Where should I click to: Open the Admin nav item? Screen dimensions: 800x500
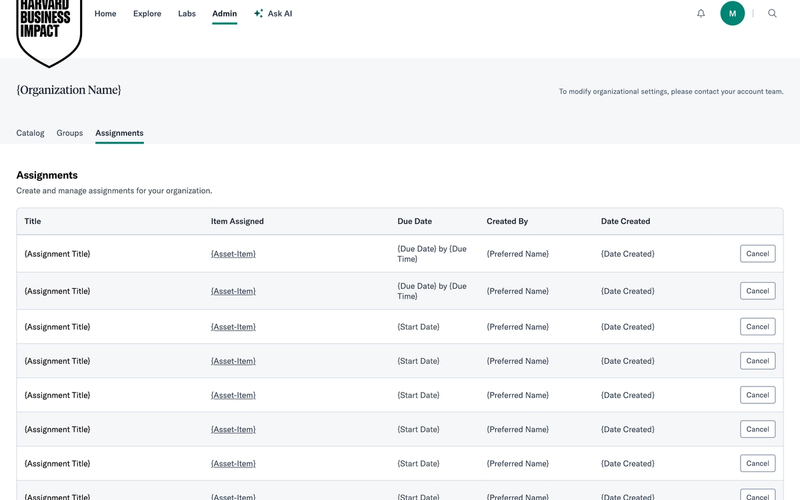[x=224, y=14]
